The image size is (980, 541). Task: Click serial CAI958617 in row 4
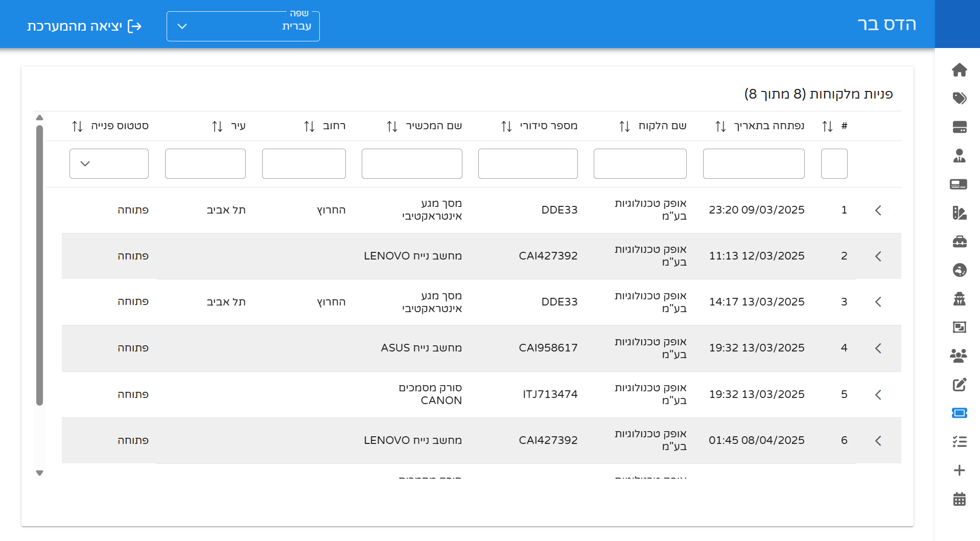click(548, 348)
